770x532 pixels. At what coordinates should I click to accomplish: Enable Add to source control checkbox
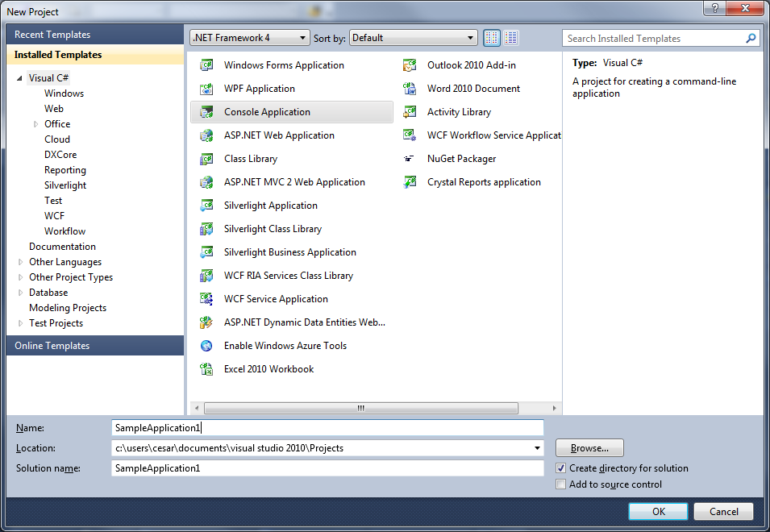point(561,484)
